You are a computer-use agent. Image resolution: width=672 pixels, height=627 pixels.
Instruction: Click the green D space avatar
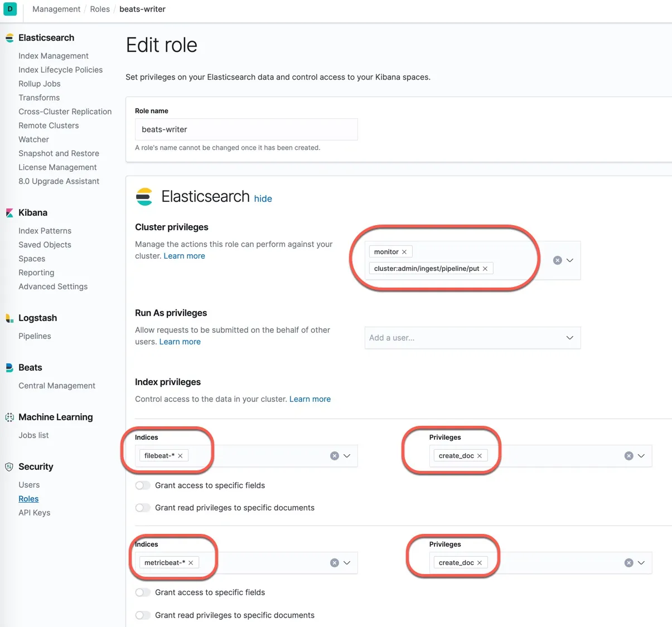[x=10, y=9]
